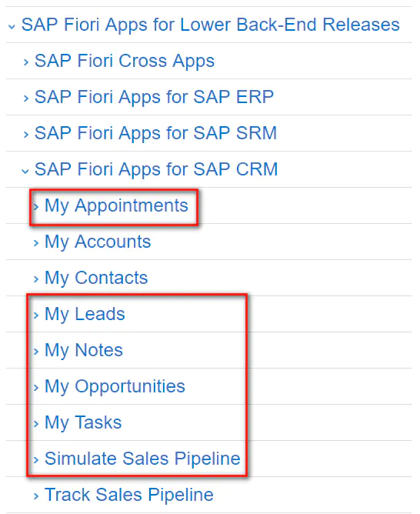Open the Simulate Sales Pipeline link
420x514 pixels.
[142, 459]
